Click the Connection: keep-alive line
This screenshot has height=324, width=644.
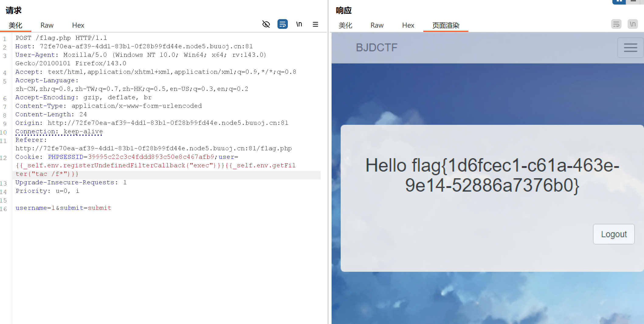[59, 131]
